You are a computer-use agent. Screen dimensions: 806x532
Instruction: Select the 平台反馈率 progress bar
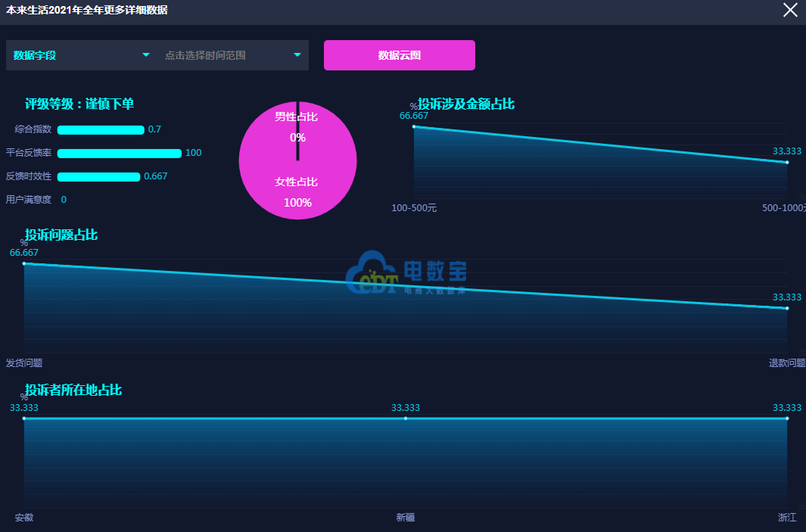pyautogui.click(x=120, y=154)
